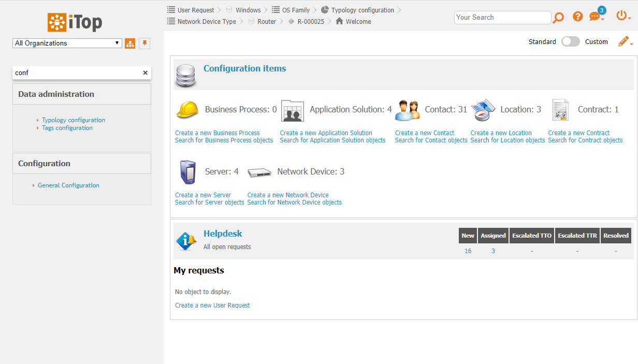Click Create a new Location

[x=501, y=133]
